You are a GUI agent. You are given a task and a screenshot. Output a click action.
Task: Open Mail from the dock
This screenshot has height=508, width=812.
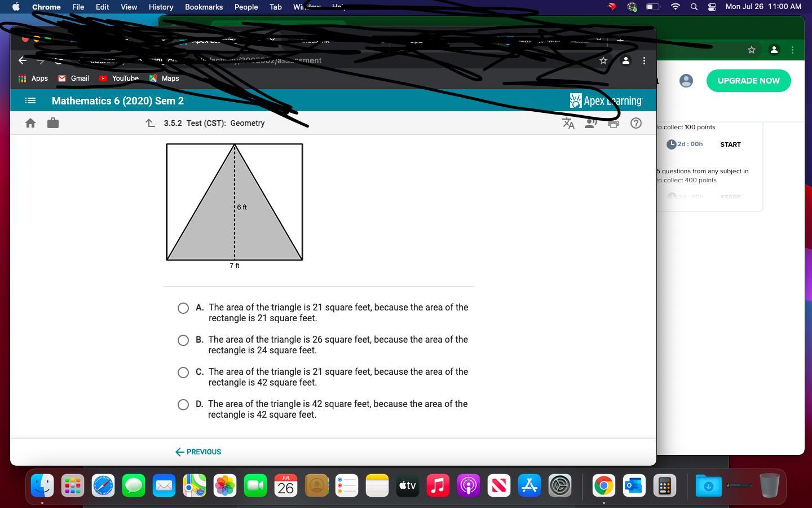tap(164, 485)
